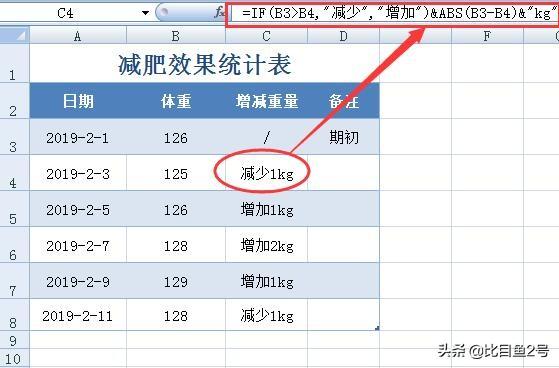Viewport: 559px width, 368px height.
Task: Select column D header
Action: coord(343,36)
